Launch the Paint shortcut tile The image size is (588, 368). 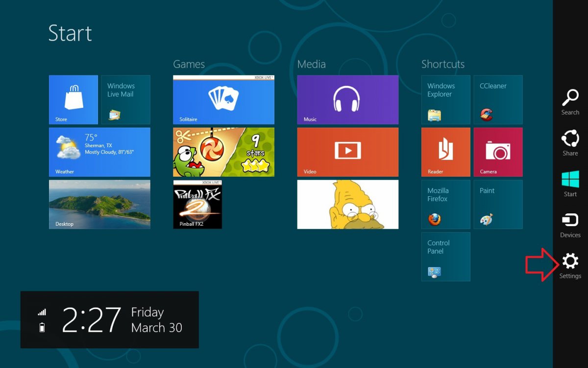498,204
